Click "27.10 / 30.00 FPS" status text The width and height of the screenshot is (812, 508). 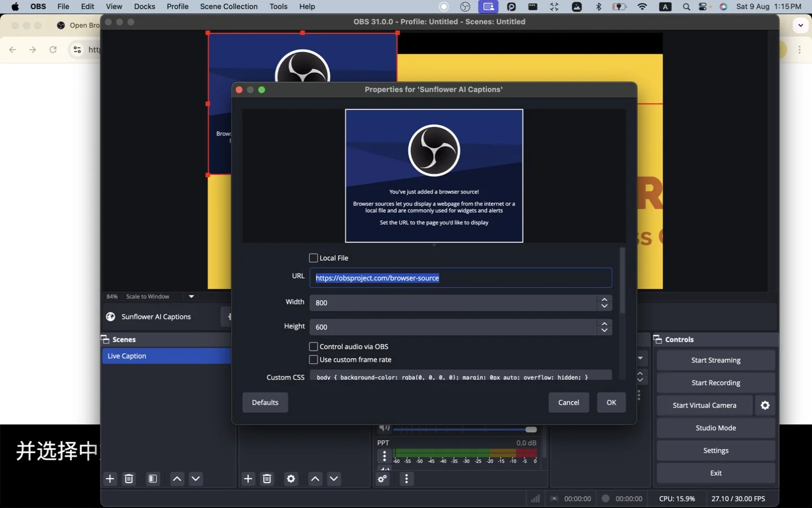tap(738, 498)
